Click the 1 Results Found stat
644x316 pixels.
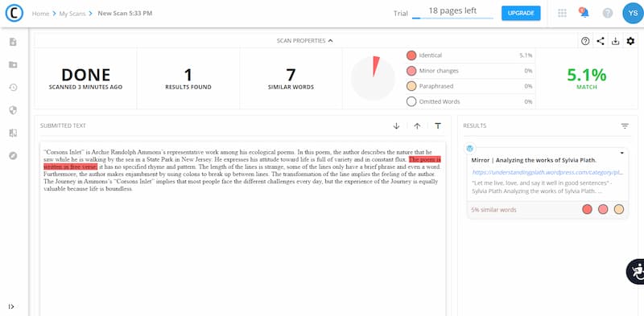188,78
